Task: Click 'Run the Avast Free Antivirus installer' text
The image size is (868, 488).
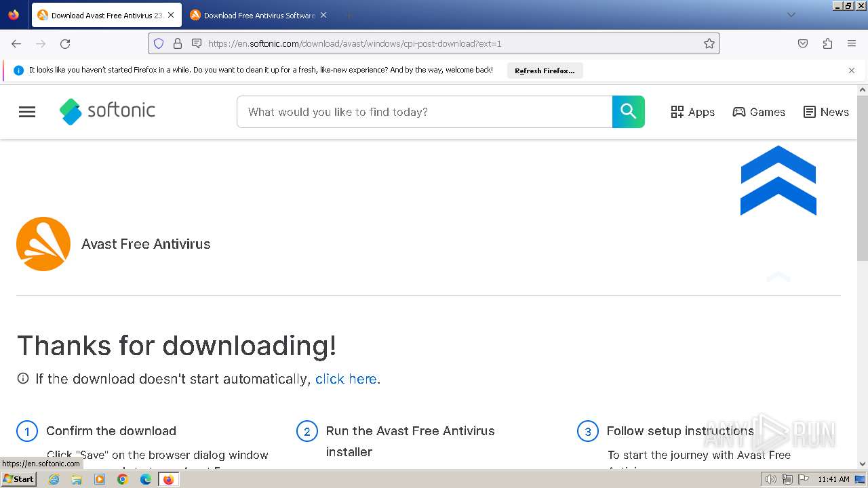Action: pyautogui.click(x=410, y=441)
